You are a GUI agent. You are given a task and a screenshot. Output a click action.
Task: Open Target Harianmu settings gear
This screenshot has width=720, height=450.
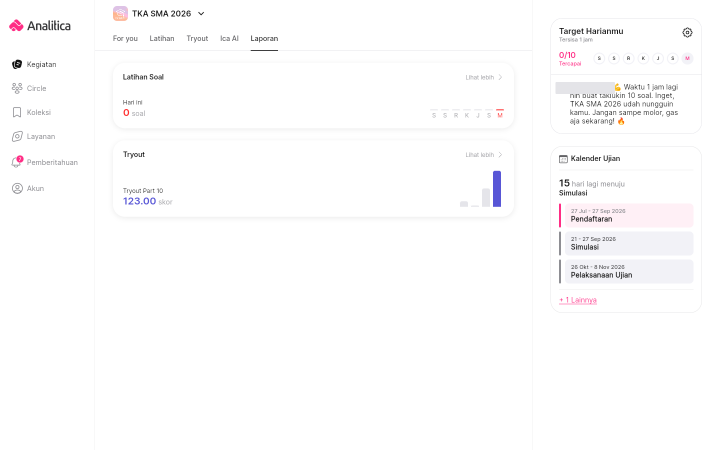pyautogui.click(x=687, y=33)
